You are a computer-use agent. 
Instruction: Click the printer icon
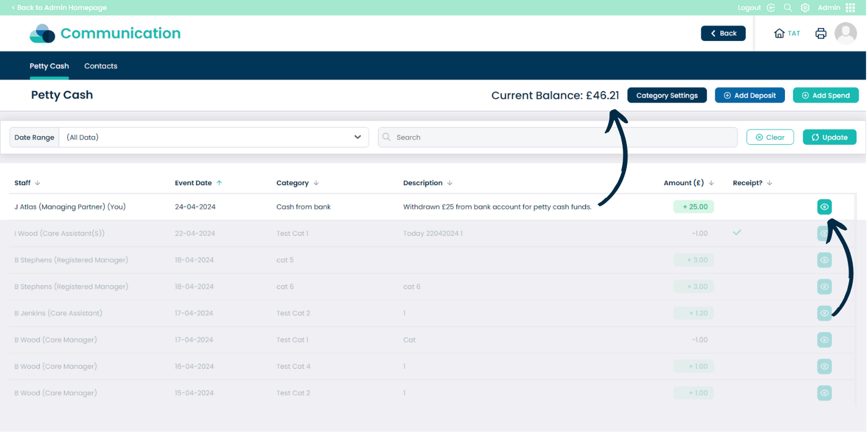821,34
